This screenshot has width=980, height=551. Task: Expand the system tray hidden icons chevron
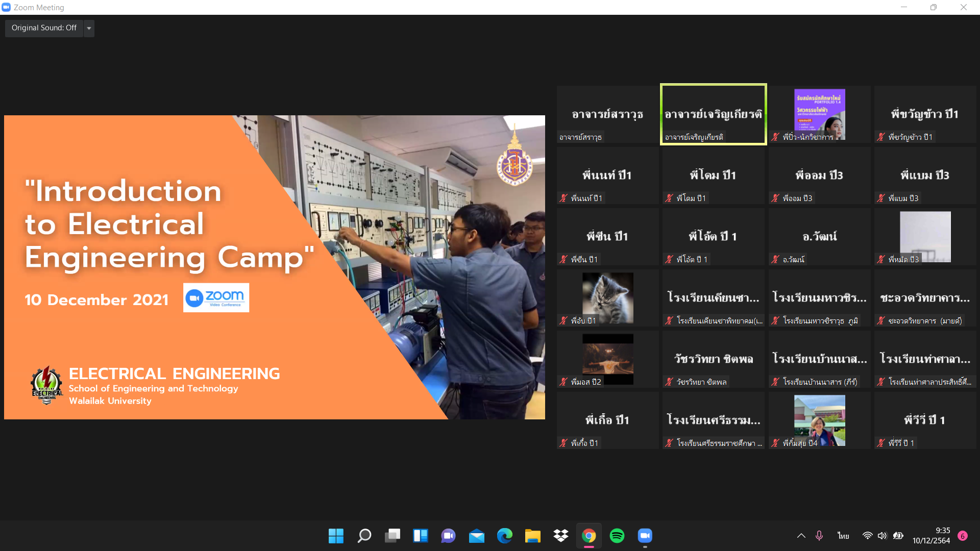click(x=801, y=536)
